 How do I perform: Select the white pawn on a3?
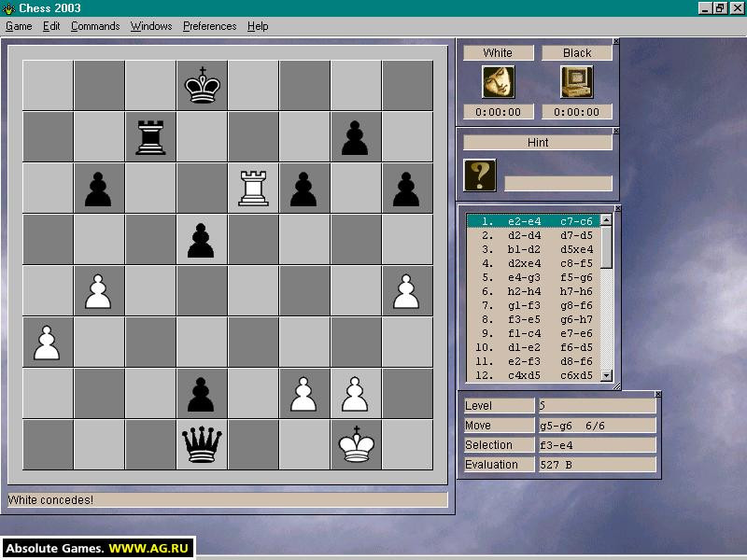[47, 343]
